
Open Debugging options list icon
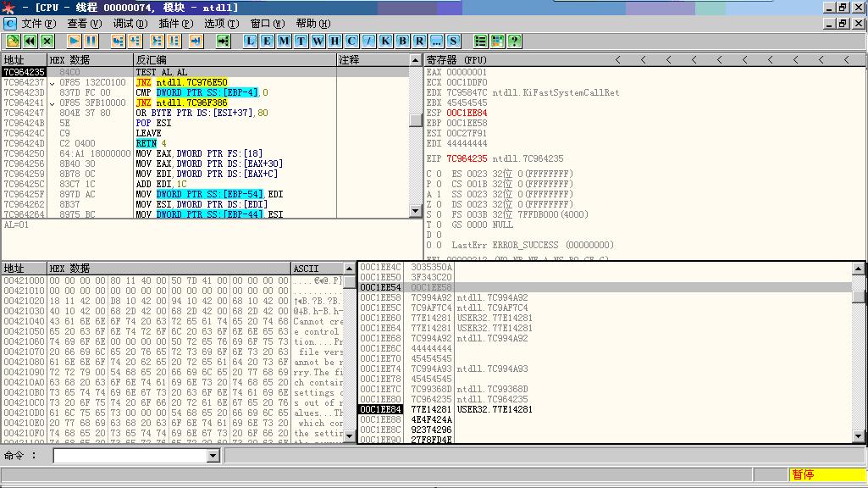click(480, 41)
